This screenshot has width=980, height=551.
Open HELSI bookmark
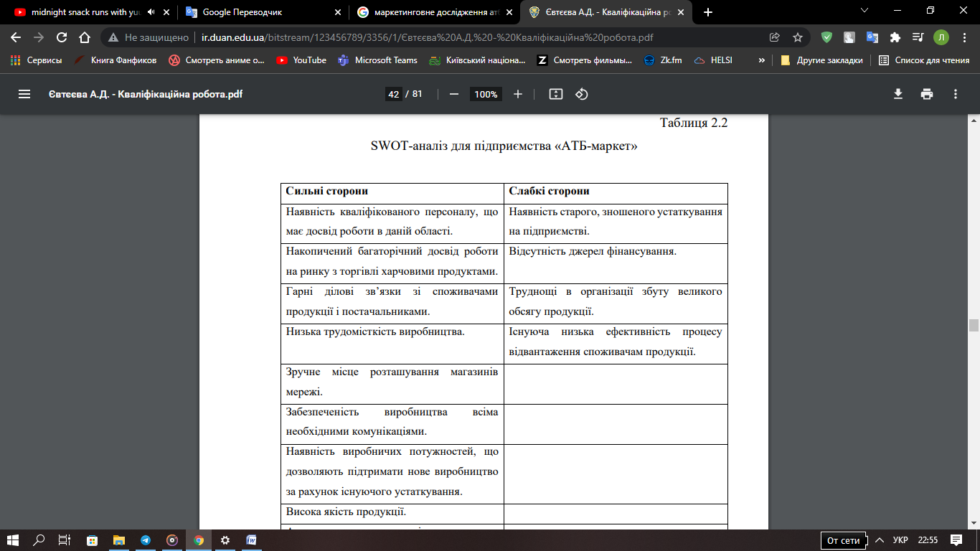point(714,60)
